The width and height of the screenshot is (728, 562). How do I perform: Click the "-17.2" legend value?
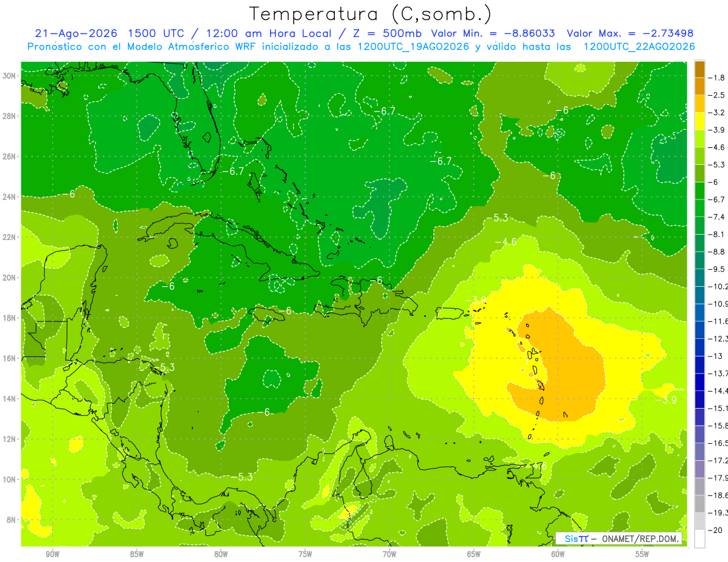pos(718,461)
